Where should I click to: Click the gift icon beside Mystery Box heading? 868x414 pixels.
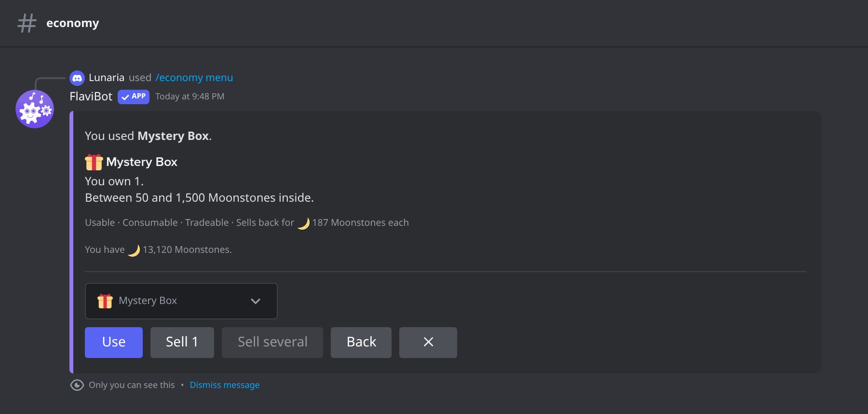click(x=94, y=162)
